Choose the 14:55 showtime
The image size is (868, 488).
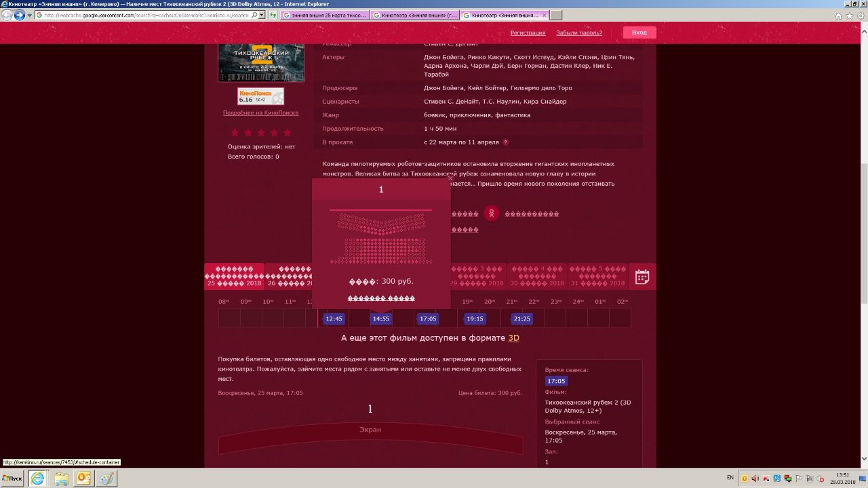click(381, 319)
